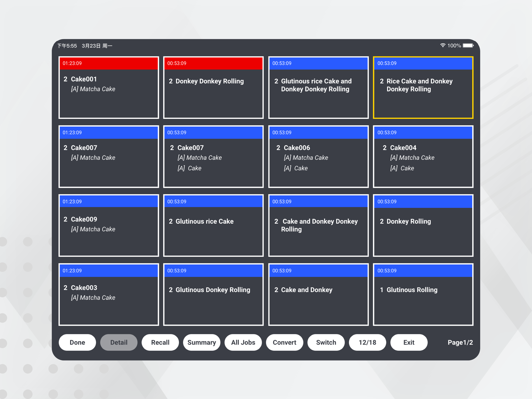Tap the Matcha Cake modifier under Cake009
532x399 pixels.
[x=93, y=229]
